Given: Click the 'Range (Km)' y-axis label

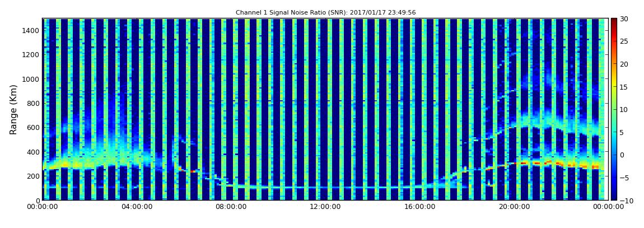Looking at the screenshot, I should [13, 109].
